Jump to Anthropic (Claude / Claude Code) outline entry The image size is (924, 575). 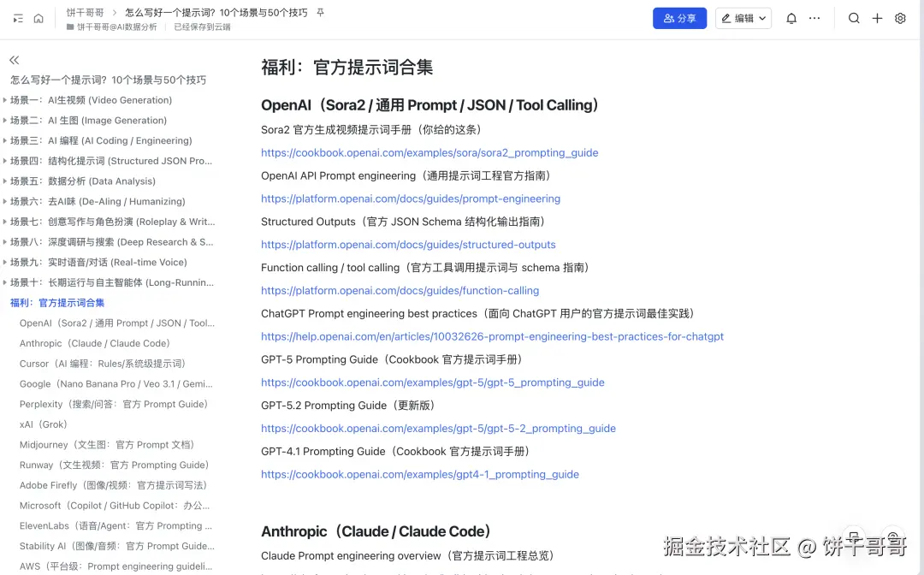pos(95,343)
